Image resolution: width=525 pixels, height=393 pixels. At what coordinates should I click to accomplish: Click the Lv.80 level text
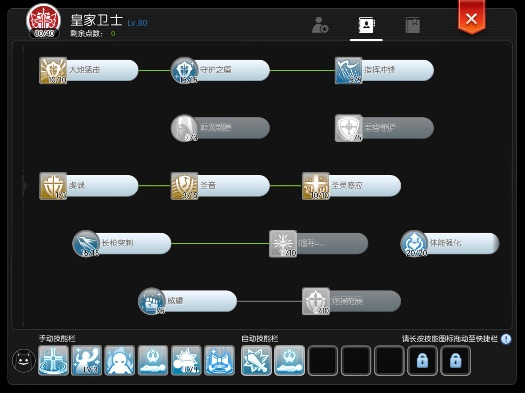click(137, 23)
